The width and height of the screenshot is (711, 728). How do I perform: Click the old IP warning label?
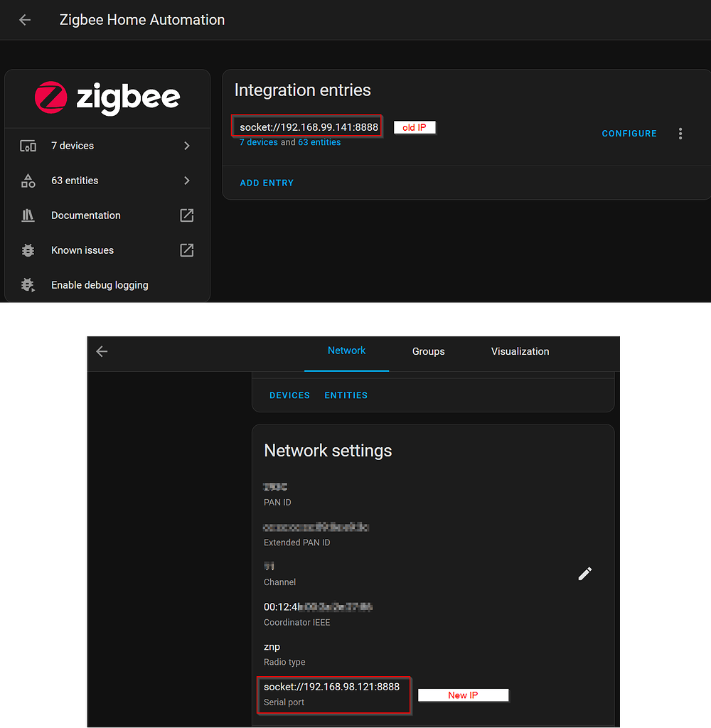[x=415, y=127]
